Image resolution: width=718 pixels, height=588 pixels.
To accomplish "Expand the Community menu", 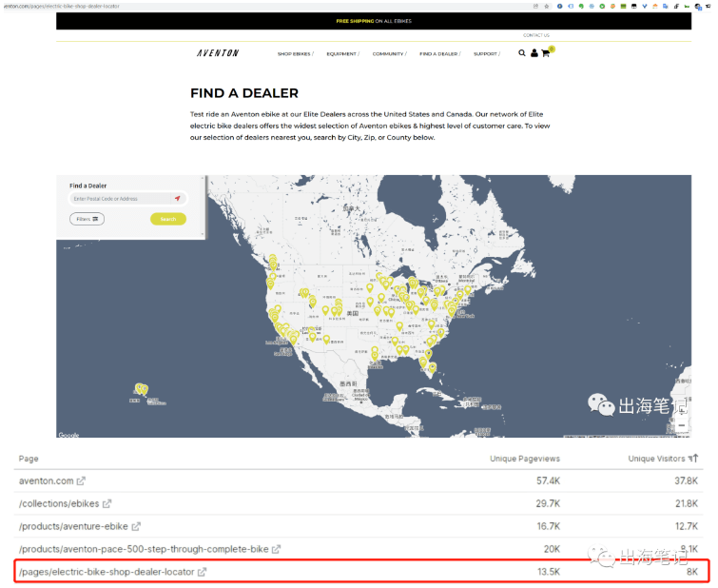I will tap(389, 54).
